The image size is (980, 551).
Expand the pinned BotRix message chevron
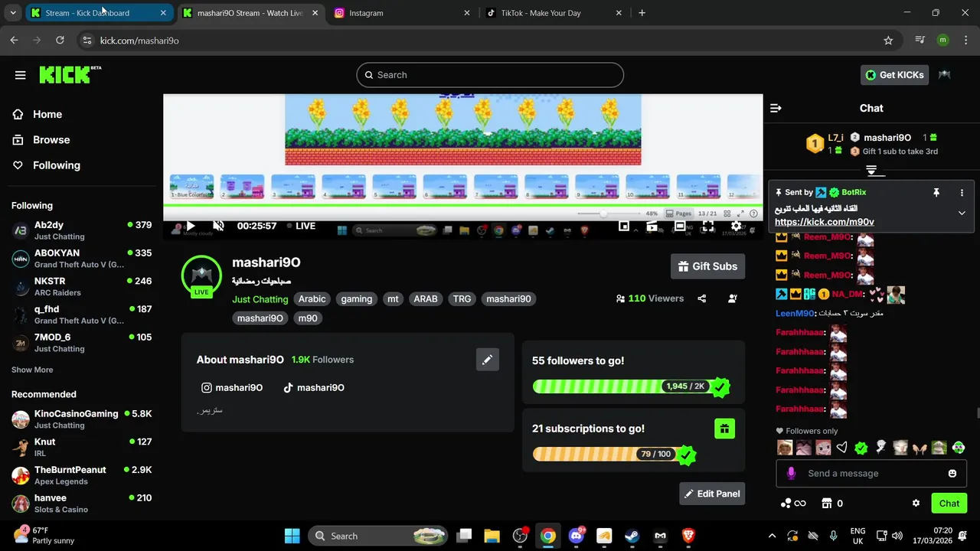click(x=962, y=214)
